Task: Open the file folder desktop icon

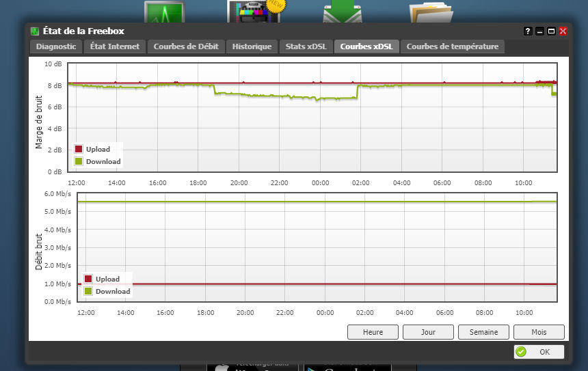Action: click(x=431, y=12)
